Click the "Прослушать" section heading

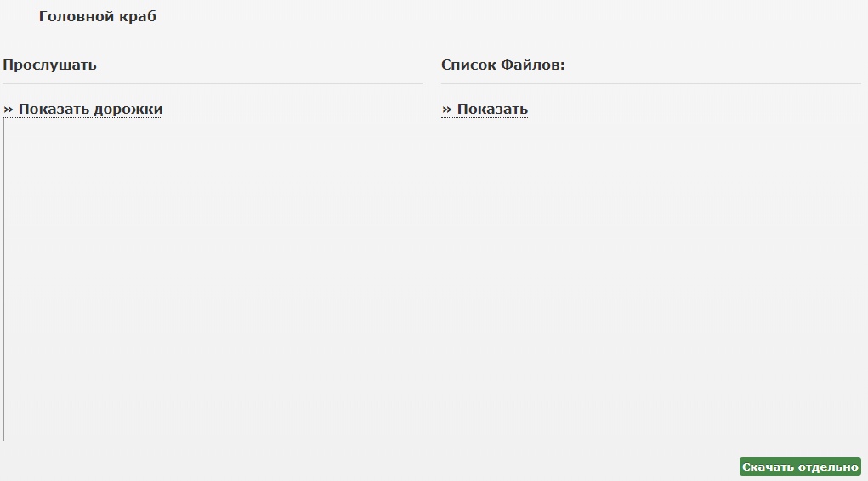tap(49, 65)
